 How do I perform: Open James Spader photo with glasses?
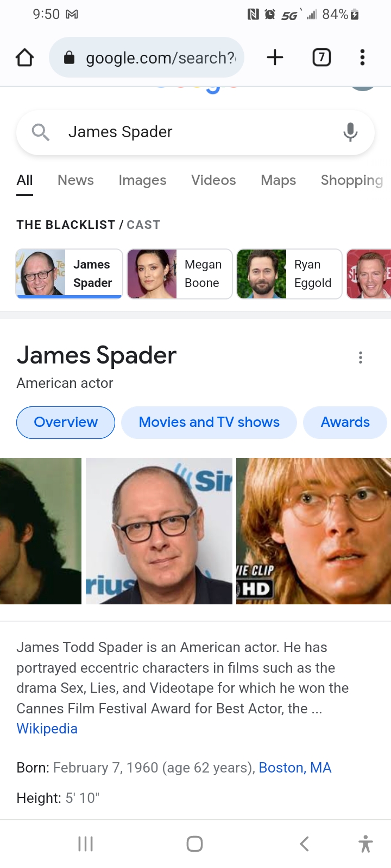(x=159, y=531)
